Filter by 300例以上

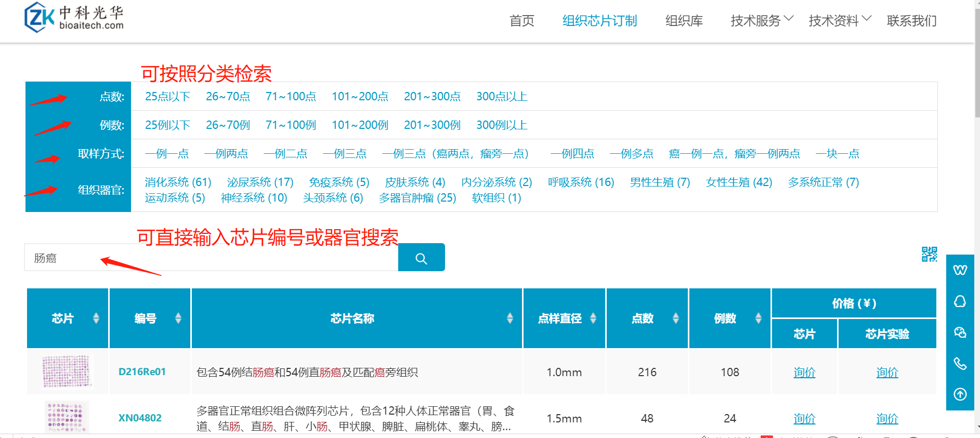tap(502, 125)
